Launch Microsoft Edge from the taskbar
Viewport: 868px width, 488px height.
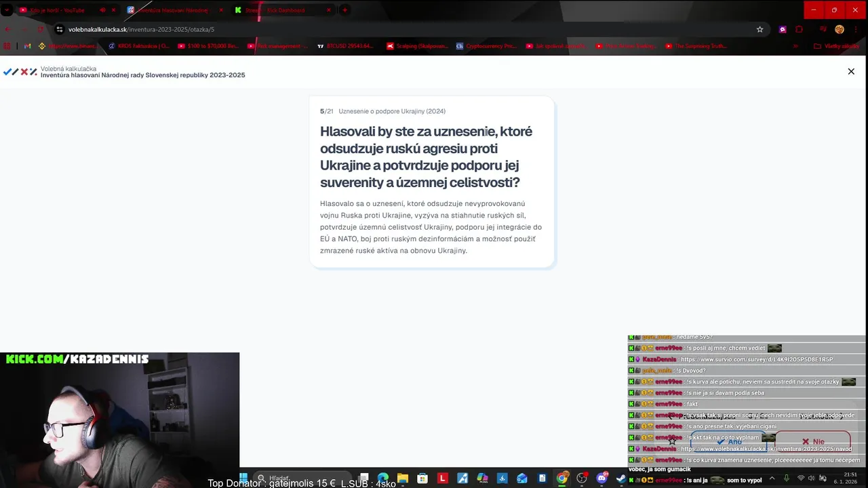tap(383, 478)
